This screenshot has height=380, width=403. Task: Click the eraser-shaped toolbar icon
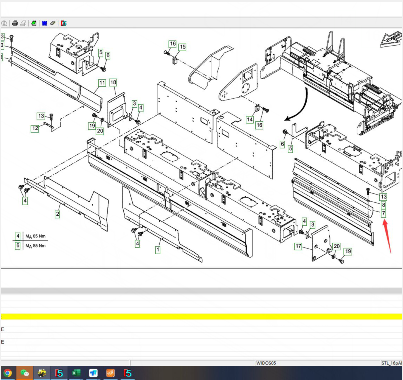pyautogui.click(x=53, y=23)
